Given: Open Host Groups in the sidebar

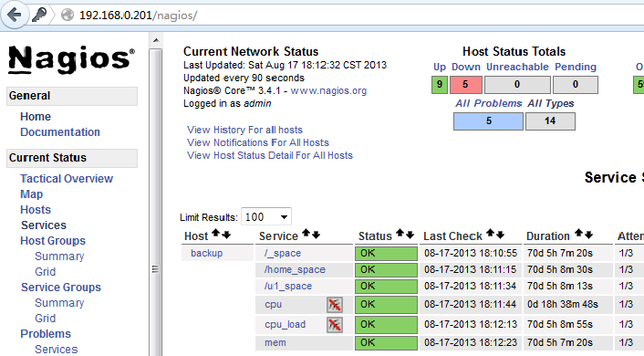Looking at the screenshot, I should tap(53, 241).
